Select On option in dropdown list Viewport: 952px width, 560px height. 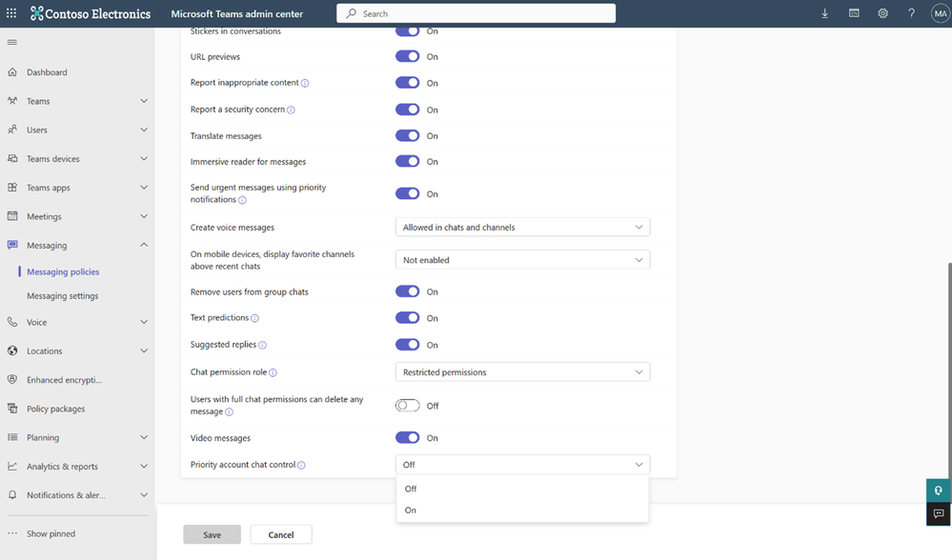pyautogui.click(x=522, y=510)
